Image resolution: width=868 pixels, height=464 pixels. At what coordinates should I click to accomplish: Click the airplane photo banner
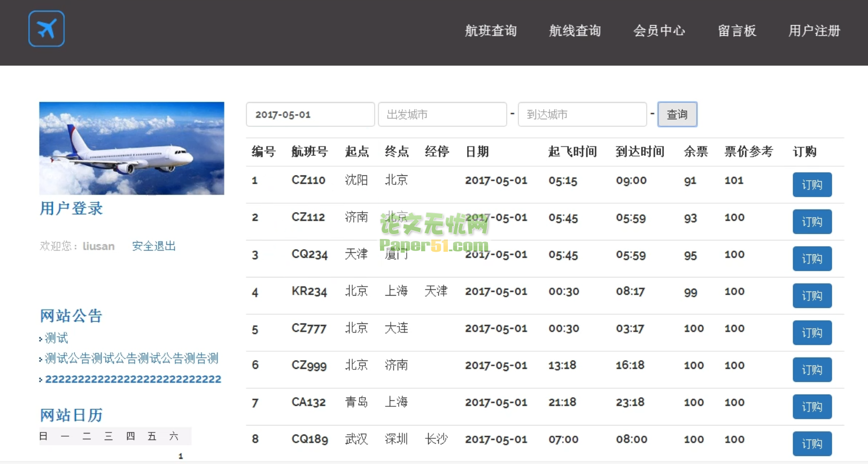[131, 148]
